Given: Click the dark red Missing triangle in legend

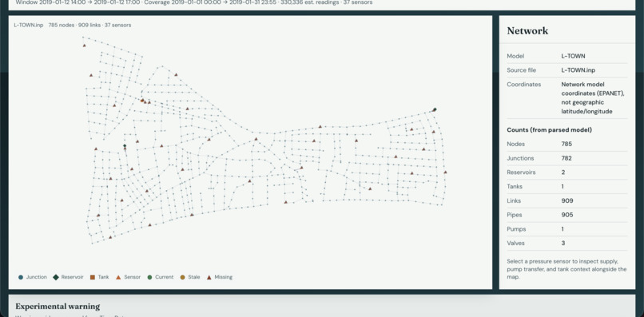Looking at the screenshot, I should [209, 277].
